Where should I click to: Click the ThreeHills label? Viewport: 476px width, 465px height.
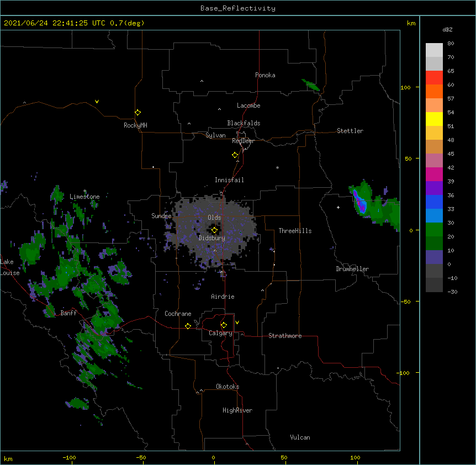coord(295,231)
